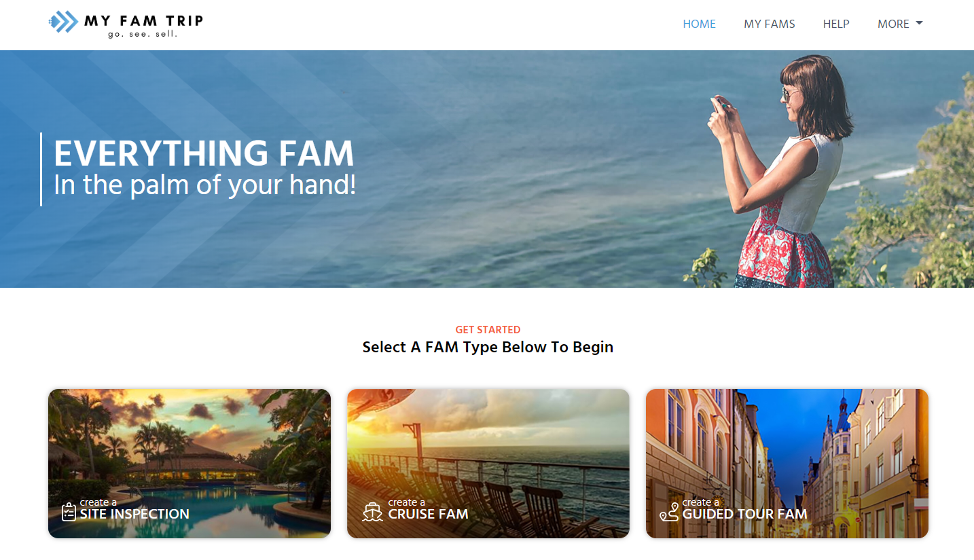This screenshot has width=974, height=560.
Task: Click the GET STARTED orange label
Action: pyautogui.click(x=488, y=330)
